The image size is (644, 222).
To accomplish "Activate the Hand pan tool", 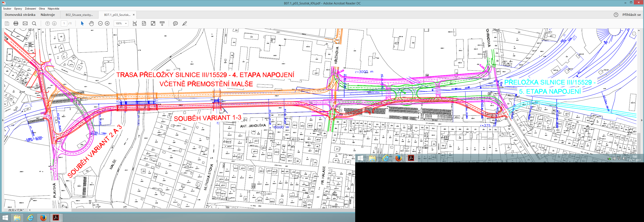I will click(91, 23).
